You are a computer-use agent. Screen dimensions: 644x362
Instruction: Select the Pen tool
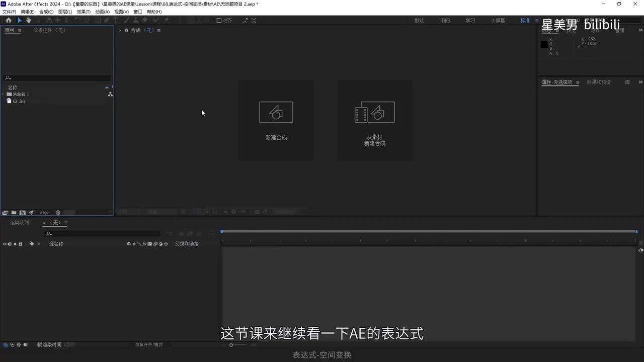pos(106,20)
